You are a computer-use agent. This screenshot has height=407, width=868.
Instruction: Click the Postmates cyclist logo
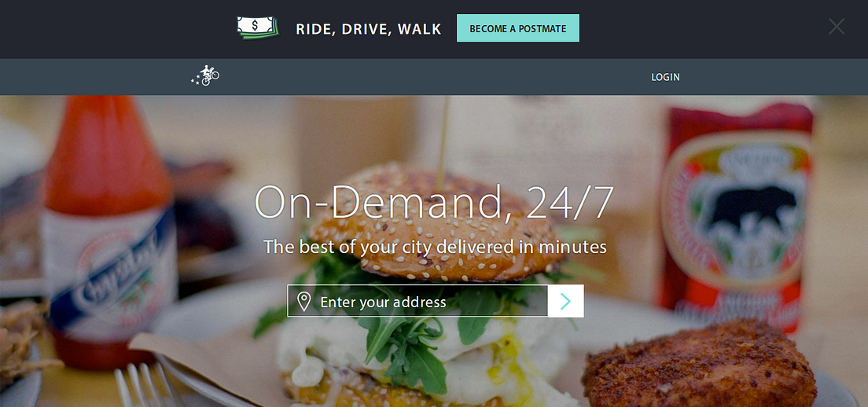pos(205,75)
